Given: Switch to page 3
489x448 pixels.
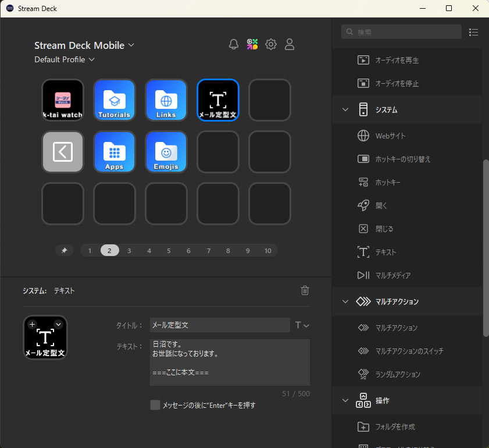Looking at the screenshot, I should (129, 251).
